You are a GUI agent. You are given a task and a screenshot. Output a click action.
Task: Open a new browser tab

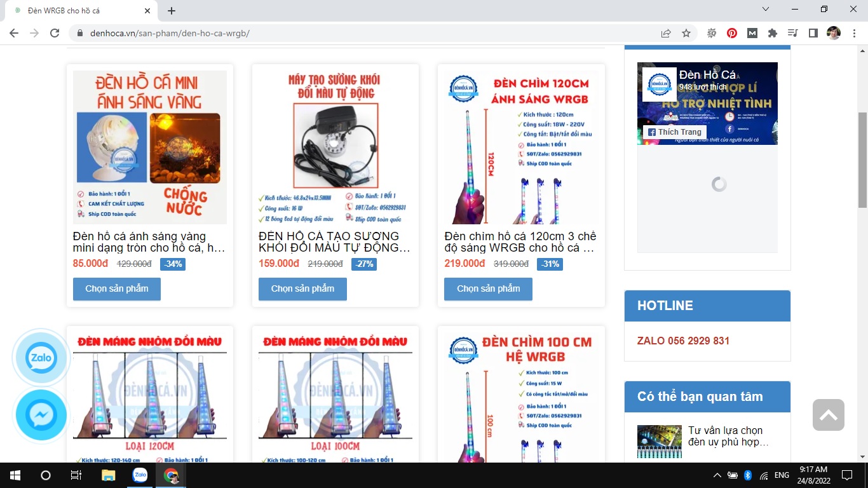tap(172, 11)
